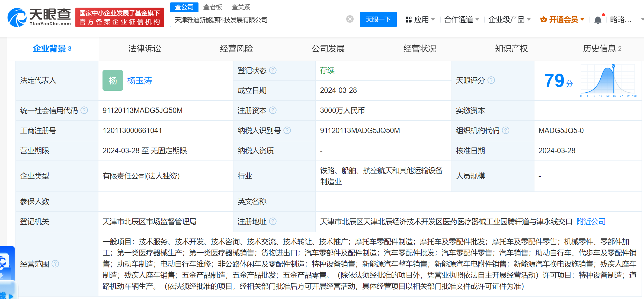Clear the search box text
Viewport: 644px width, 299px height.
coord(350,19)
